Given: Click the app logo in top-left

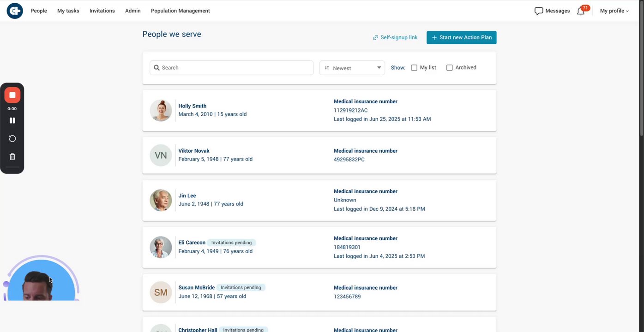Looking at the screenshot, I should [15, 11].
